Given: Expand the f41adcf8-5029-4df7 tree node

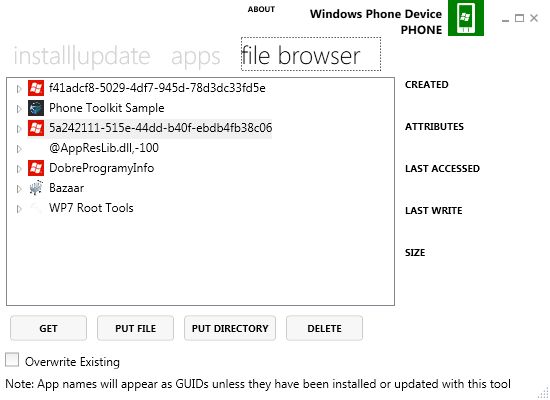Looking at the screenshot, I should click(x=19, y=89).
